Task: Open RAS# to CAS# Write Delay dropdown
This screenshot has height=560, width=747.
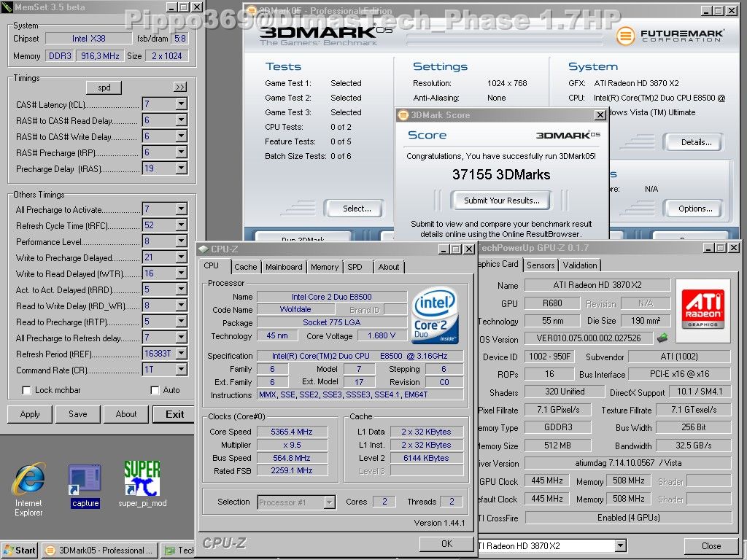Action: 181,136
